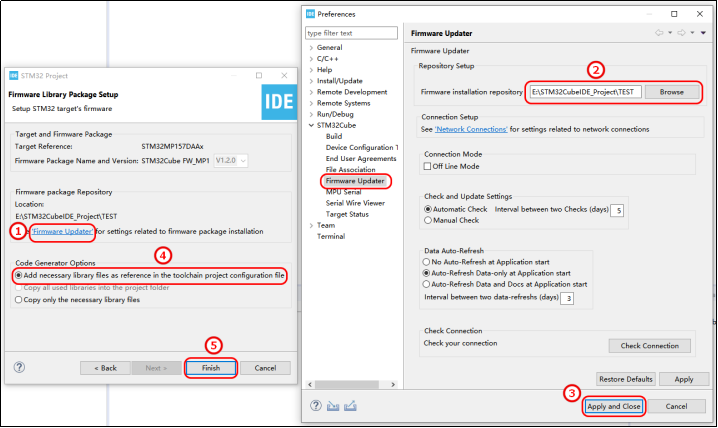Expand Run/Debug tree node
Image resolution: width=718 pixels, height=428 pixels.
[311, 114]
